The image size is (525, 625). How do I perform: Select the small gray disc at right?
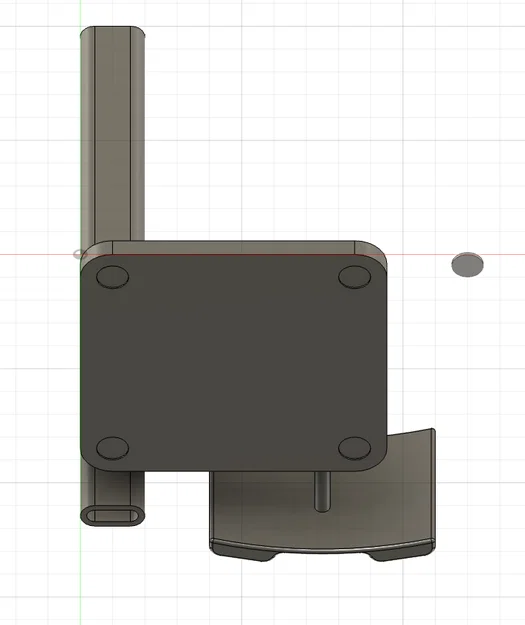tap(467, 264)
